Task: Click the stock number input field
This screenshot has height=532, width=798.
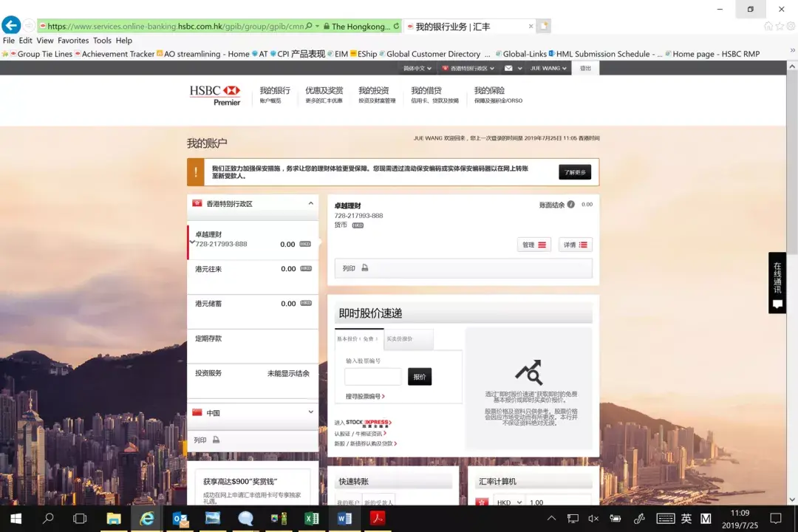Action: [372, 376]
